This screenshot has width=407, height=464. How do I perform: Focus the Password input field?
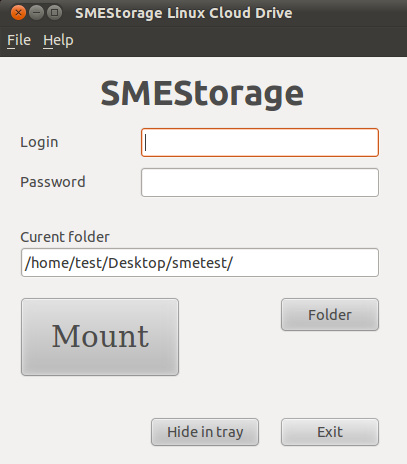(x=260, y=182)
